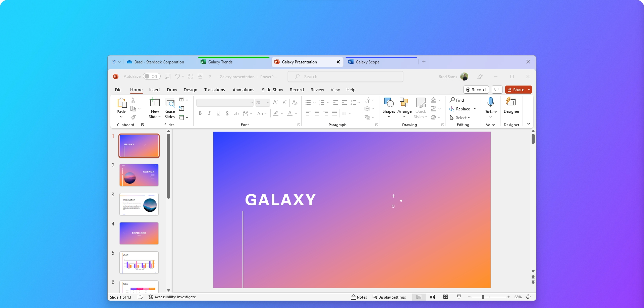Switch to the Animations tab
Screen dimensions: 644x308
point(244,90)
